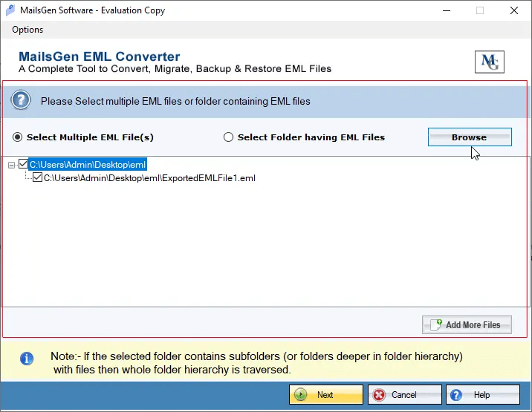Viewport: 532px width, 412px height.
Task: Select the ExportedEMLFile1.eml file entry
Action: tap(149, 178)
